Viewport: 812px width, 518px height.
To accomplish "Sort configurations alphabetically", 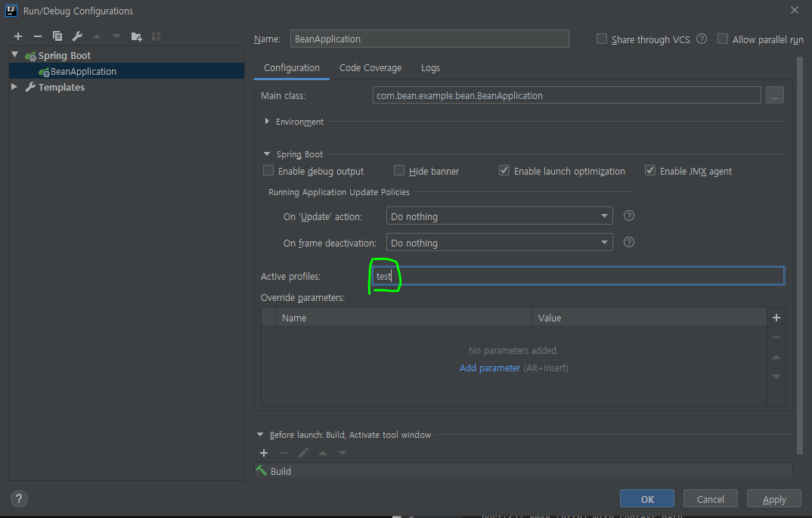I will point(155,36).
